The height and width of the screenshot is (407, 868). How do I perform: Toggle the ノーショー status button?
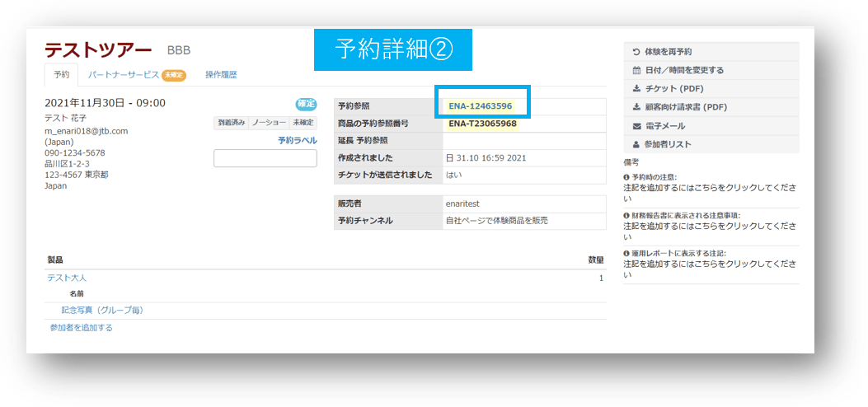(x=269, y=123)
